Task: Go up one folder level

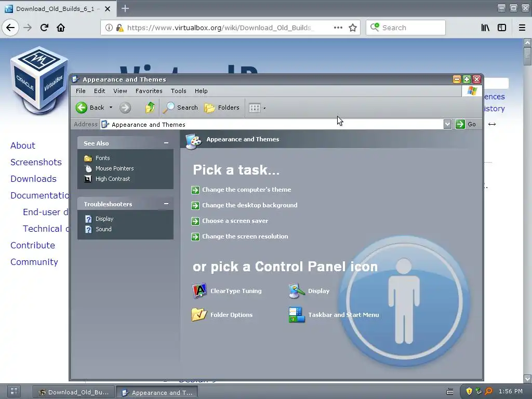Action: click(150, 108)
